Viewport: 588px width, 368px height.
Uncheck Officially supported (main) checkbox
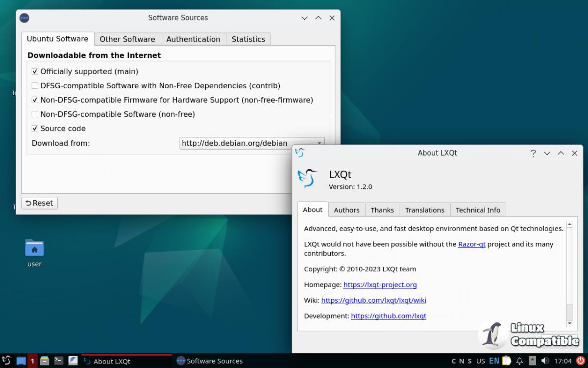pyautogui.click(x=35, y=72)
